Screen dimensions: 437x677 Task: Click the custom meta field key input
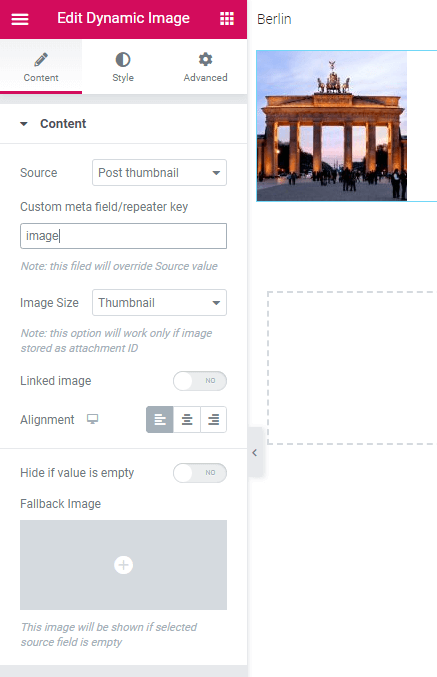(124, 236)
